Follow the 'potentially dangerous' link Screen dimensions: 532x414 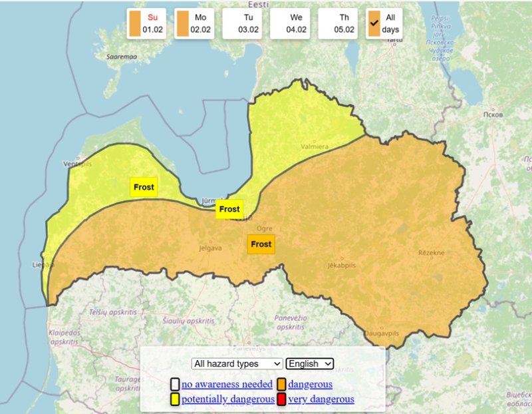coord(228,399)
